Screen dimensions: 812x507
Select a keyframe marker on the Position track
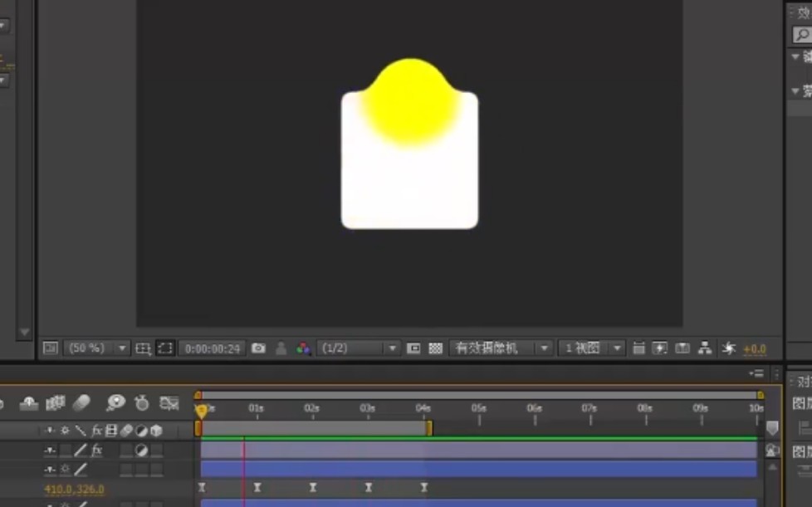257,488
